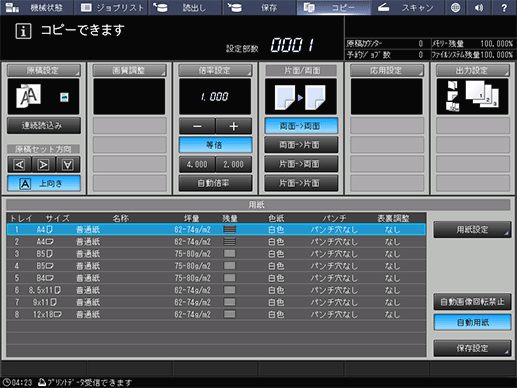
Task: Select tray 7 9x11 paper row
Action: 216,302
